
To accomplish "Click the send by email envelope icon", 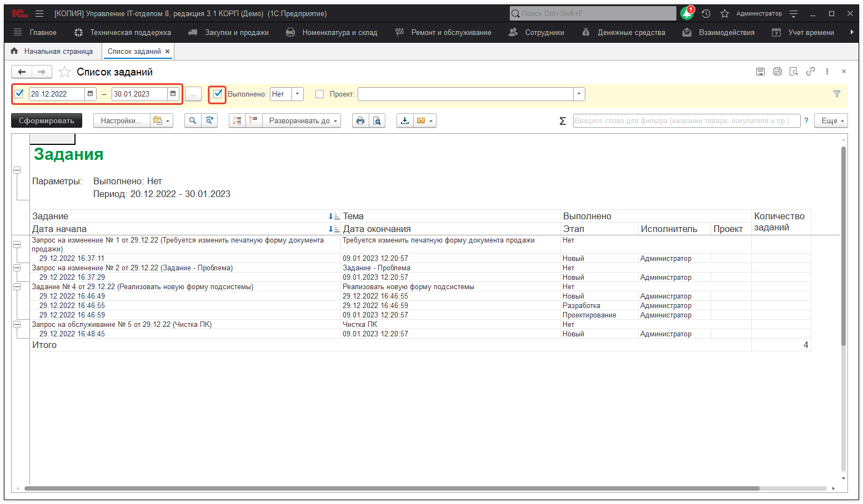I will pyautogui.click(x=421, y=120).
